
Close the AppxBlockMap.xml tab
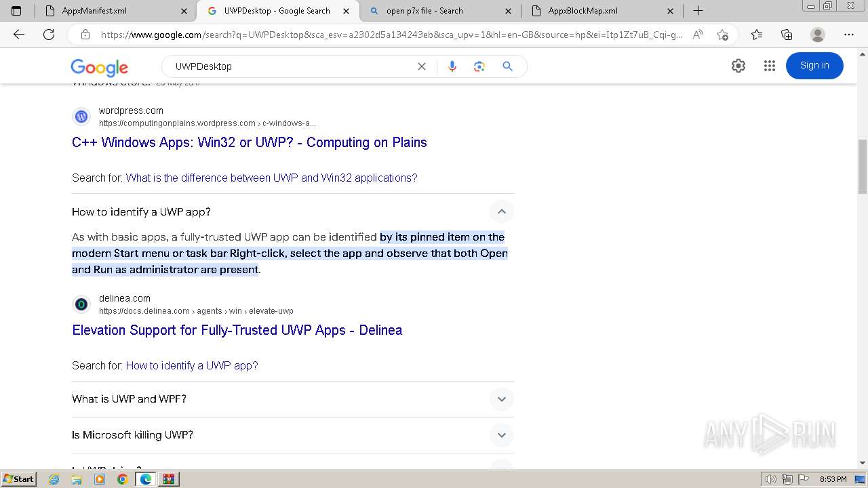click(670, 11)
